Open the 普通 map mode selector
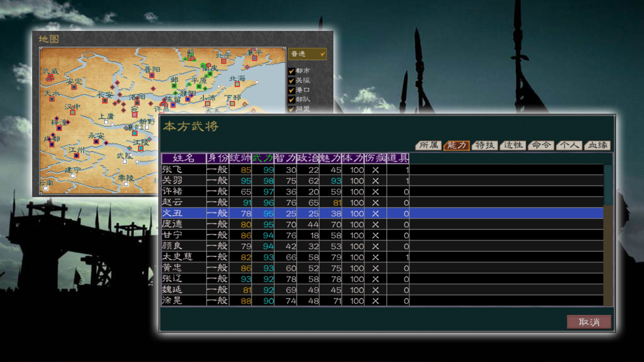This screenshot has width=644, height=362. (307, 54)
